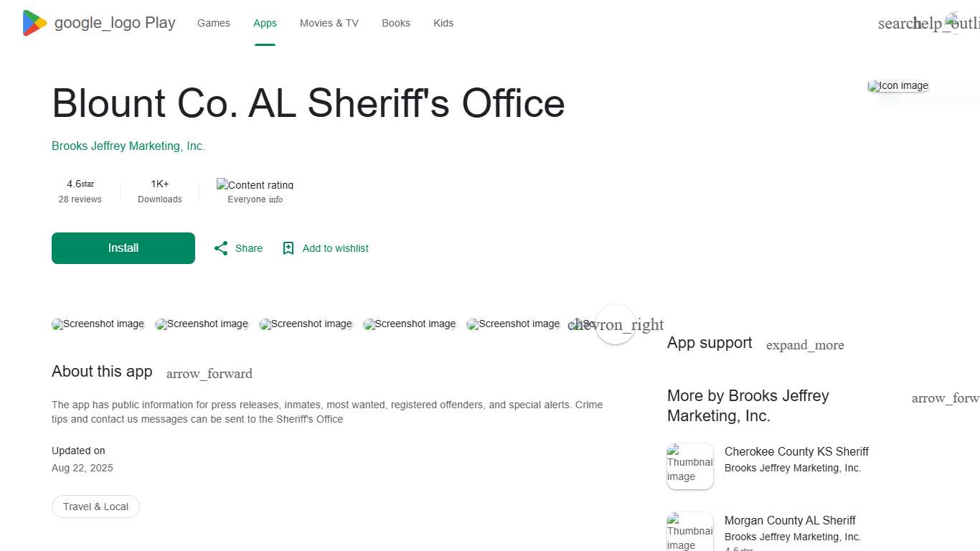Click chevron_right to see more screenshots
Screen dimensions: 980x551
[x=616, y=324]
